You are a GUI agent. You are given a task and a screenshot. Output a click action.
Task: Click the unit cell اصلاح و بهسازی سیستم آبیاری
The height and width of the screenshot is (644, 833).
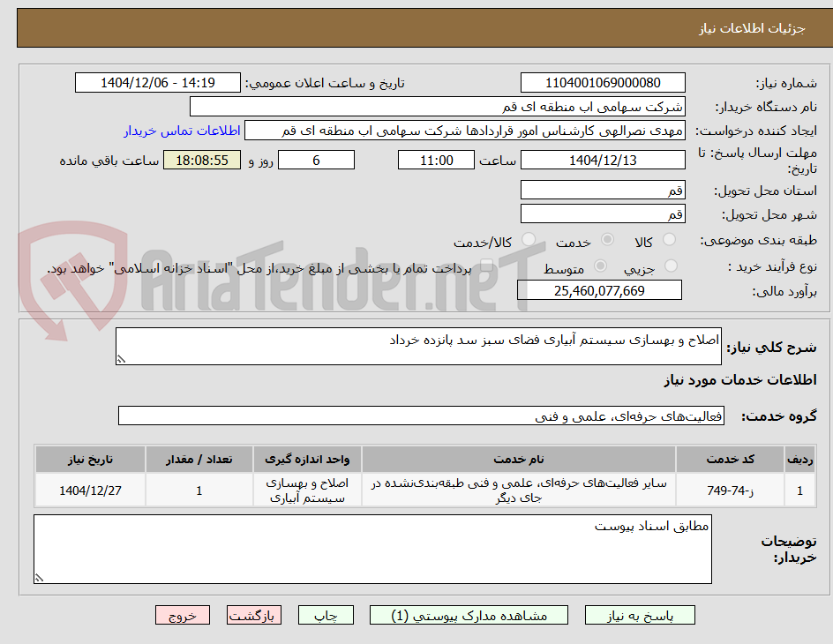coord(307,490)
